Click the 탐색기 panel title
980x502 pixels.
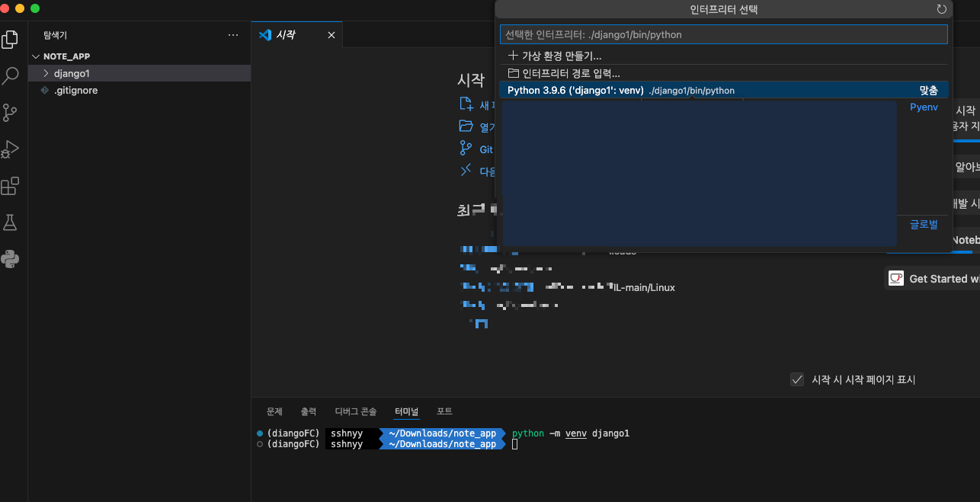coord(55,35)
